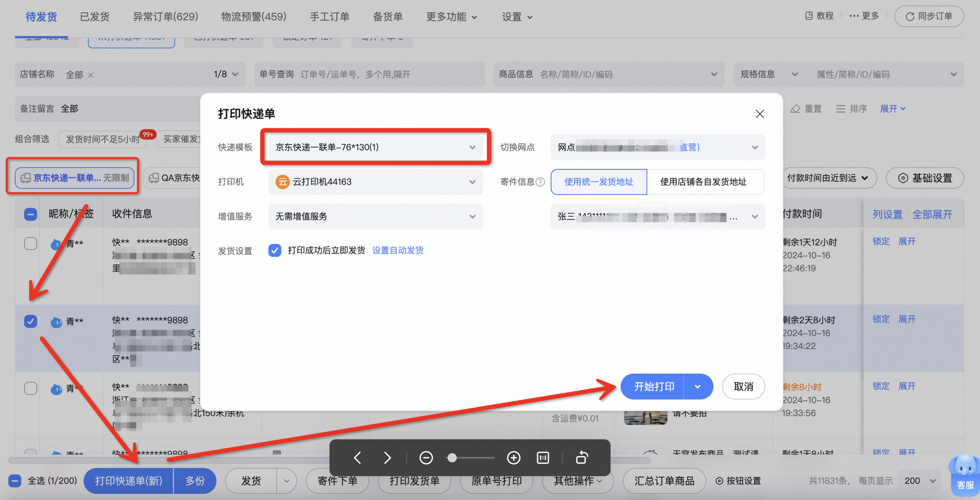Click the zoom slider handle
Screen dimensions: 980x500
tap(452, 458)
